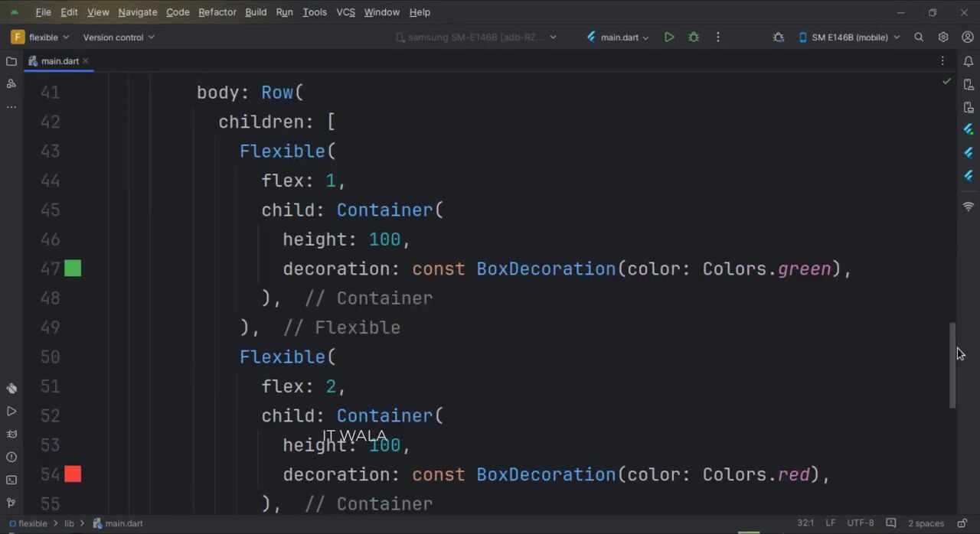
Task: Open the Refactor menu
Action: [x=217, y=12]
